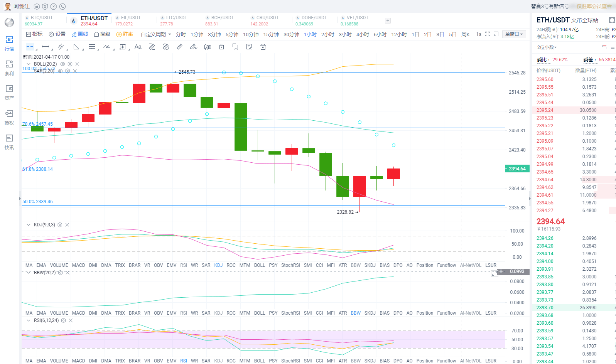Add a text annotation with Aa tool
This screenshot has height=364, width=616.
tap(138, 47)
